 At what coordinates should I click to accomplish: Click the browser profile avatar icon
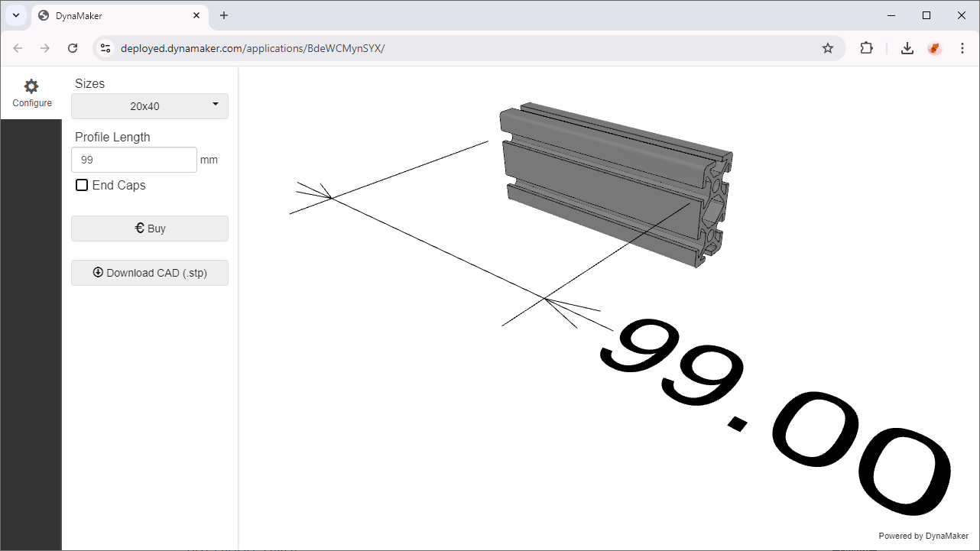click(934, 48)
